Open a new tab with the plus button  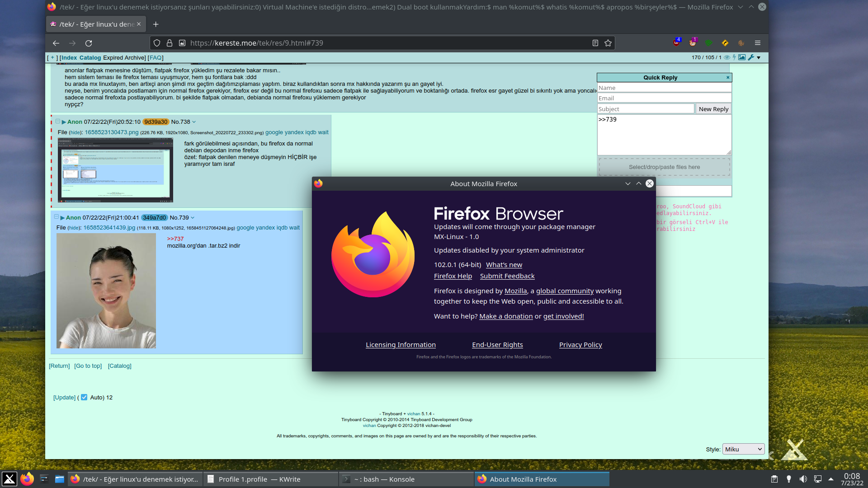click(x=156, y=24)
